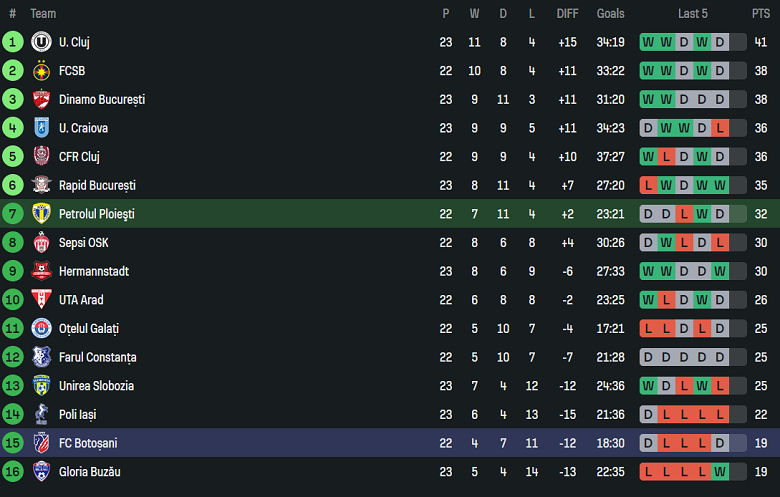Select the CFR Cluj club crest
780x497 pixels.
[41, 157]
